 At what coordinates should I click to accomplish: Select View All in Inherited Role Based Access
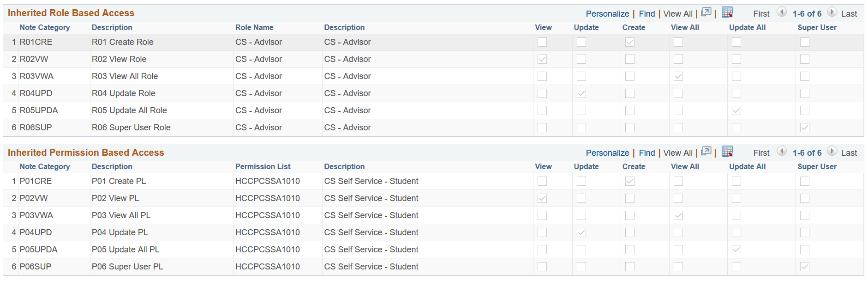(x=678, y=13)
